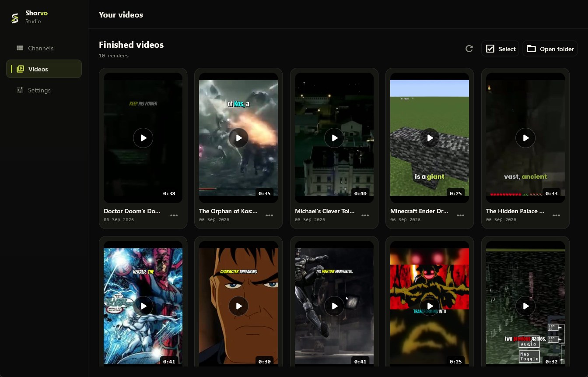Screen dimensions: 588x377
Task: Open the Settings section in sidebar
Action: [44, 90]
